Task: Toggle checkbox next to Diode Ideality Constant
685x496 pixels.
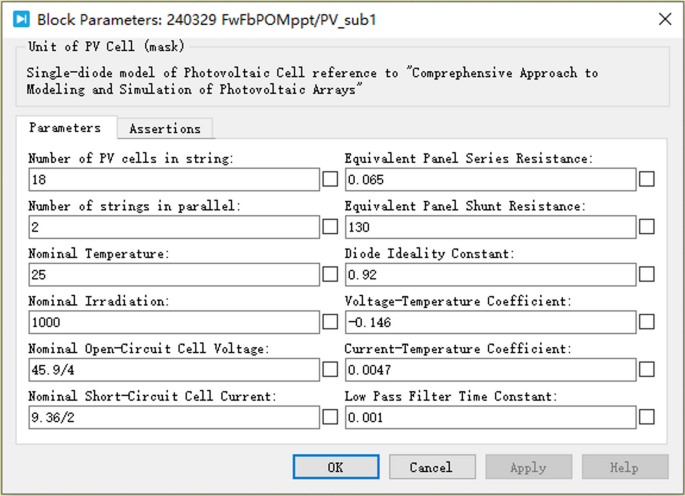Action: tap(647, 274)
